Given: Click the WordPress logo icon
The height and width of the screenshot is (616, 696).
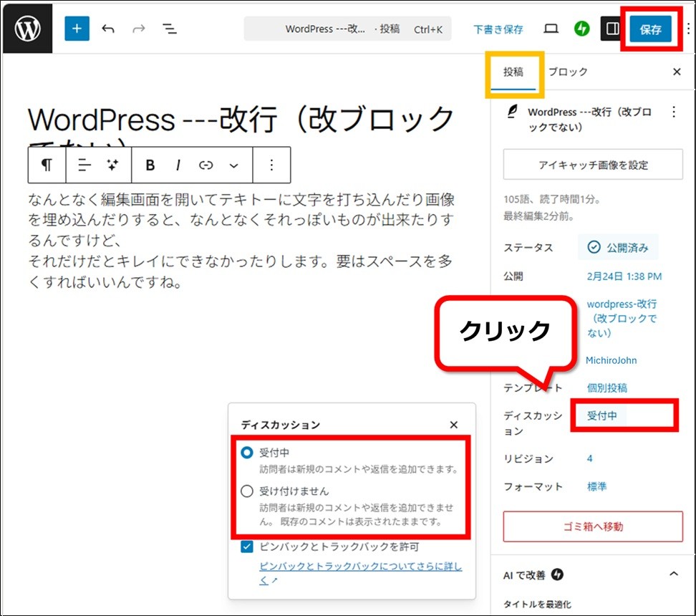Looking at the screenshot, I should [x=27, y=29].
